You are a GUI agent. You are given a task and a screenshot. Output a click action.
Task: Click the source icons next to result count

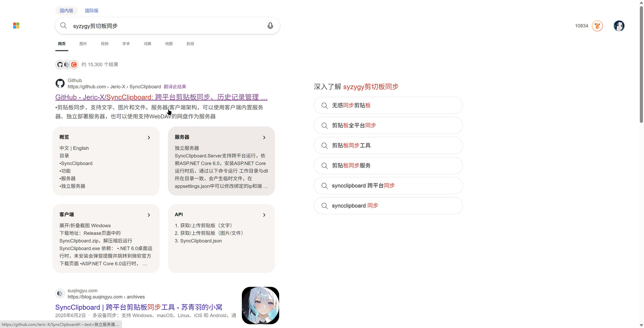(x=67, y=65)
